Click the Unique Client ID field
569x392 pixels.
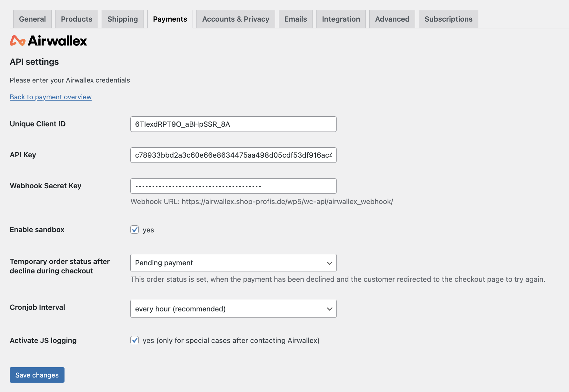tap(233, 124)
